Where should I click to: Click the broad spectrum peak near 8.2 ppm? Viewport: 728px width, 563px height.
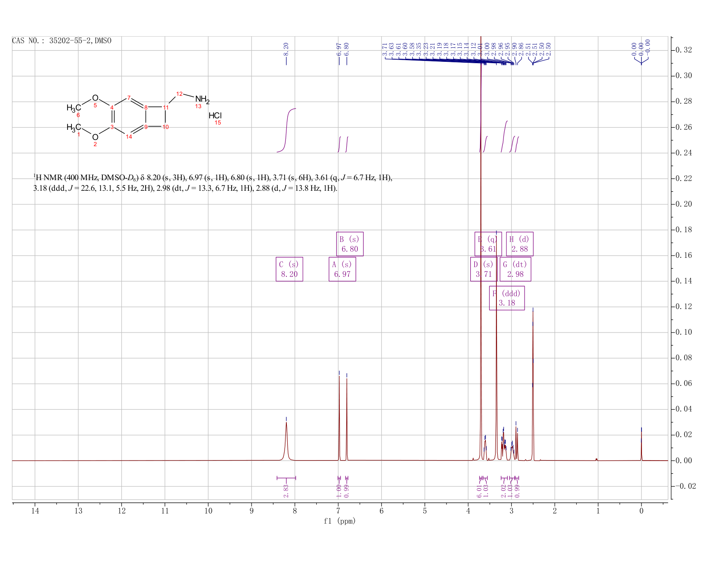click(x=286, y=442)
